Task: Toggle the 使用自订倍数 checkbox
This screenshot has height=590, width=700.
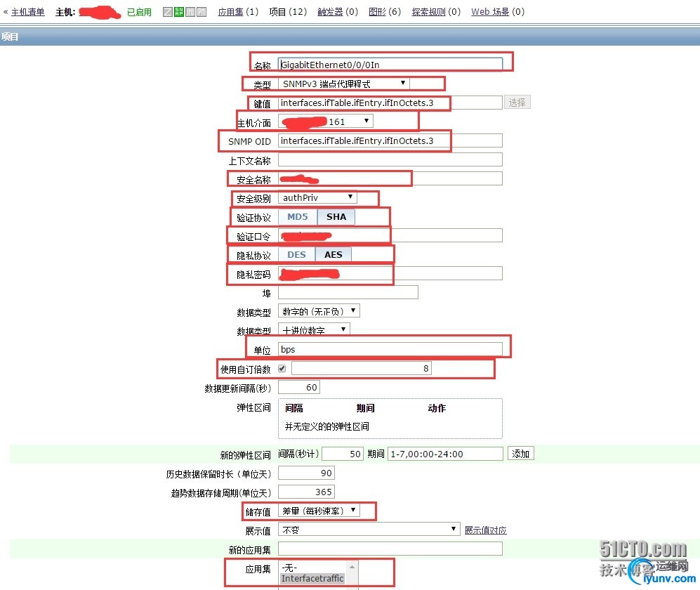Action: pos(282,369)
